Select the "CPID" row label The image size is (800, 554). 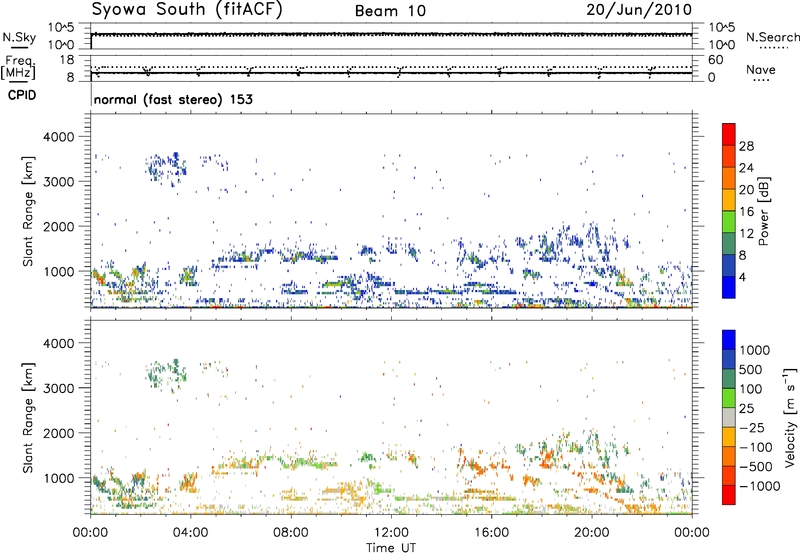click(x=21, y=95)
